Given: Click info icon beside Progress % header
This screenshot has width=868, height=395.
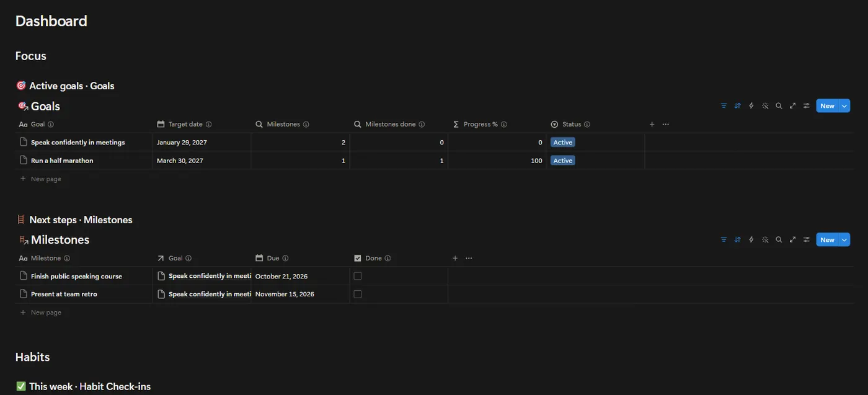Looking at the screenshot, I should (504, 125).
